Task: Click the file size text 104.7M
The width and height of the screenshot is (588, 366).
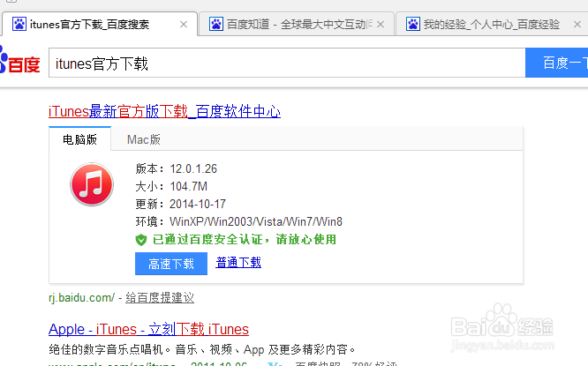Action: [189, 187]
